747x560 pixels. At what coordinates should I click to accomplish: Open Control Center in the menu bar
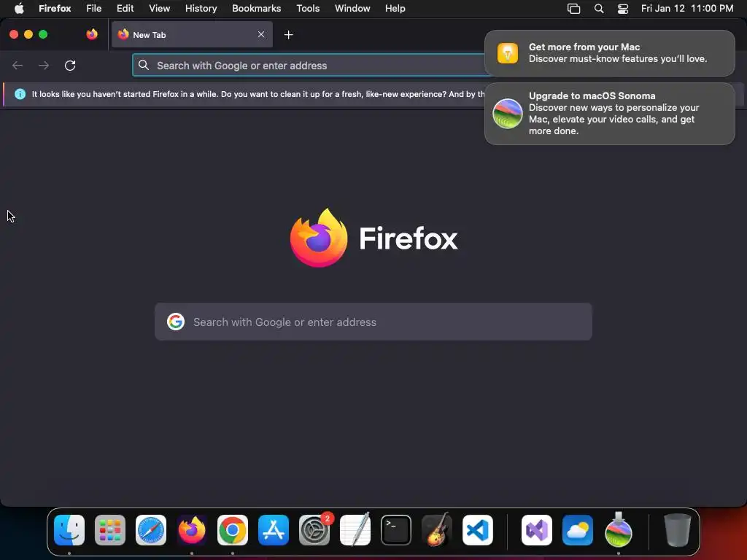tap(623, 9)
